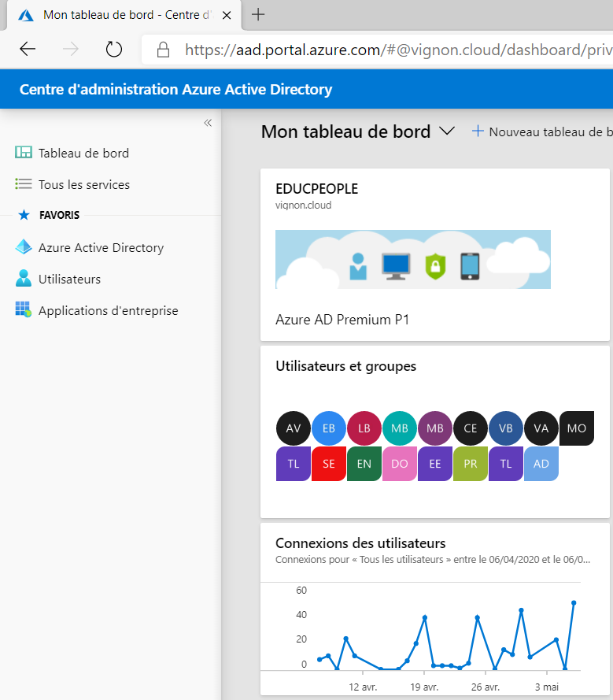Select the EB user avatar
Image resolution: width=613 pixels, height=700 pixels.
coord(329,428)
